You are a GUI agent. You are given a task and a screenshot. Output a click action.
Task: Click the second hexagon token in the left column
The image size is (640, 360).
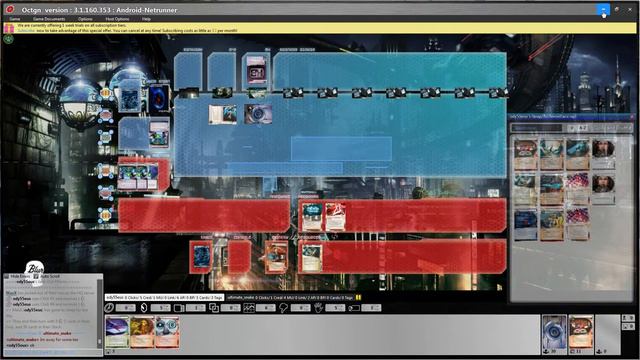(106, 116)
